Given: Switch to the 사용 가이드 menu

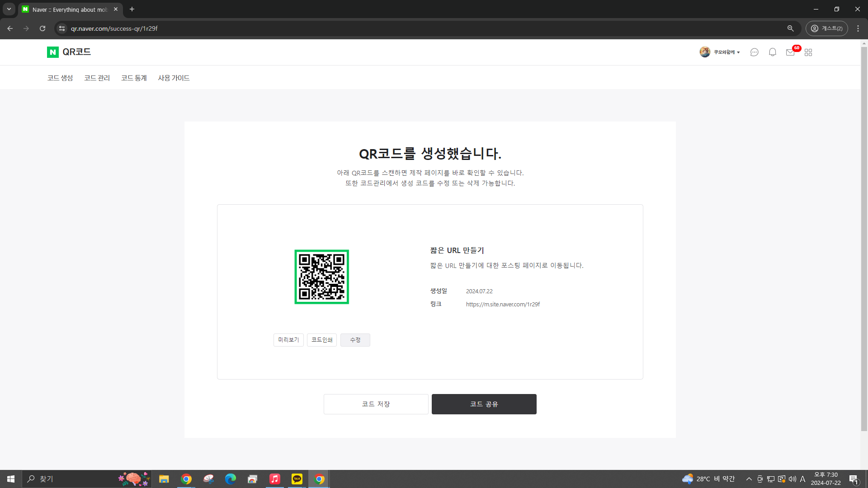Looking at the screenshot, I should pyautogui.click(x=174, y=77).
